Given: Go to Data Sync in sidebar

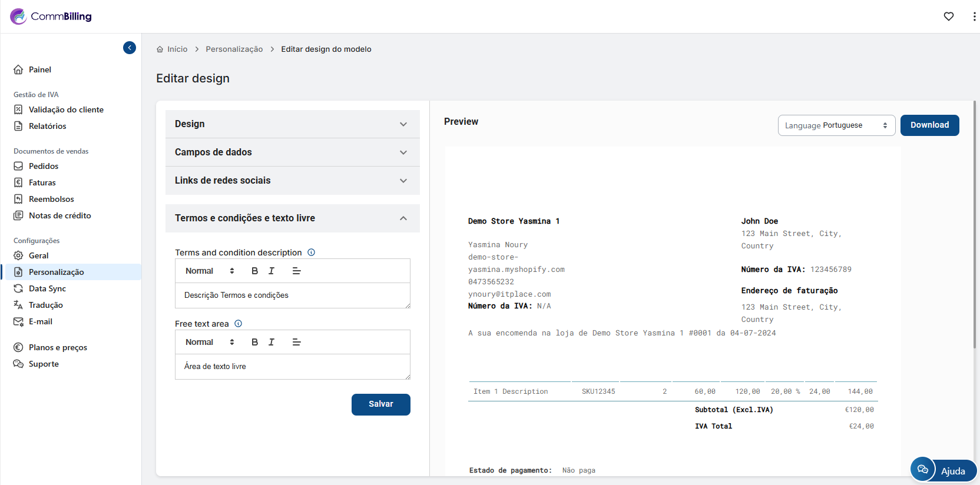Looking at the screenshot, I should [x=47, y=288].
